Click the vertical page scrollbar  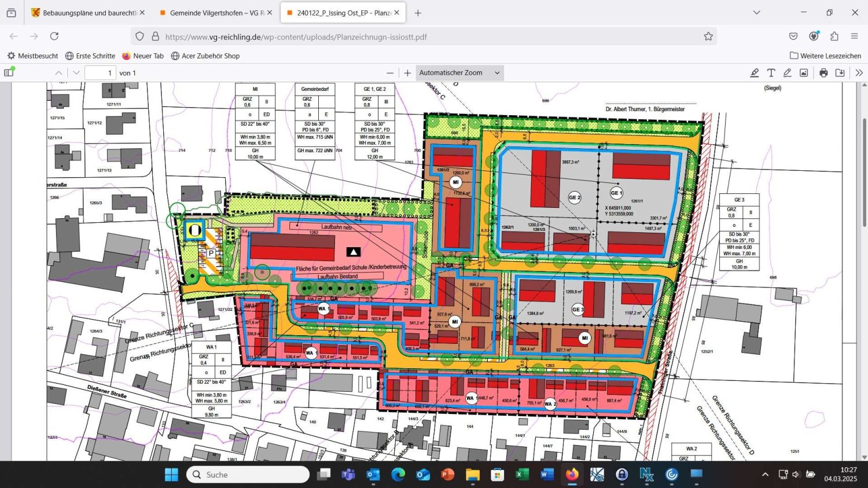(x=865, y=174)
